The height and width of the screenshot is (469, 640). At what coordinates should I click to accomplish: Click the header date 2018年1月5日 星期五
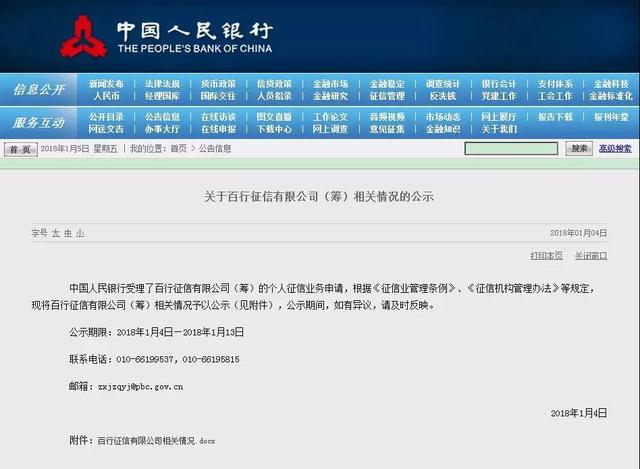(79, 149)
